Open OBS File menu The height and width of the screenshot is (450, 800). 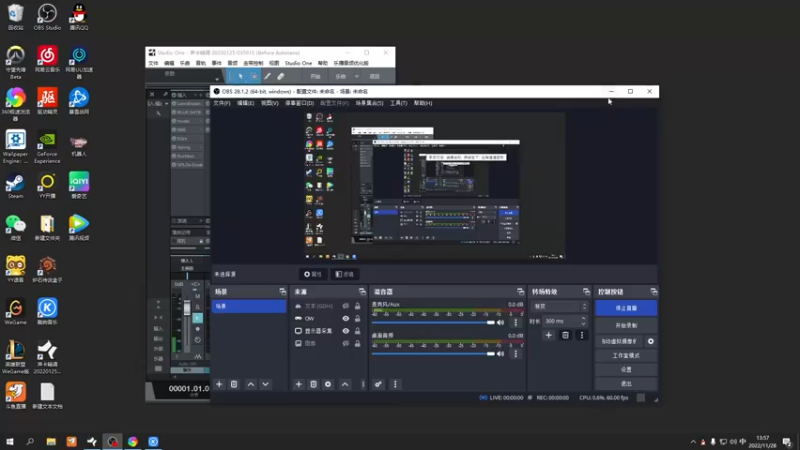[x=222, y=103]
